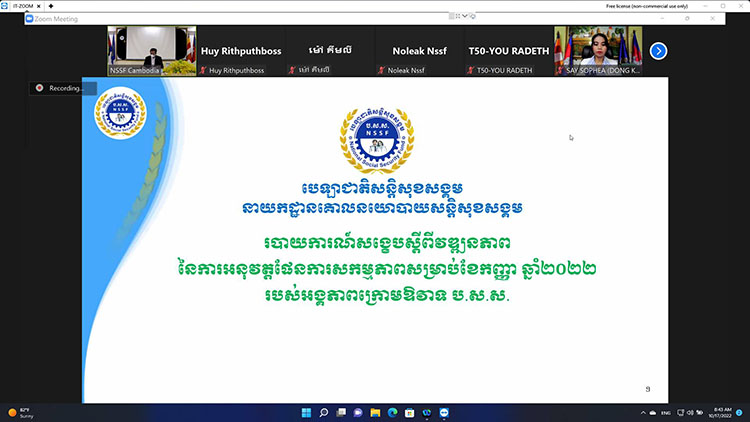Click the red Recording indicator
This screenshot has width=750, height=422.
[39, 88]
